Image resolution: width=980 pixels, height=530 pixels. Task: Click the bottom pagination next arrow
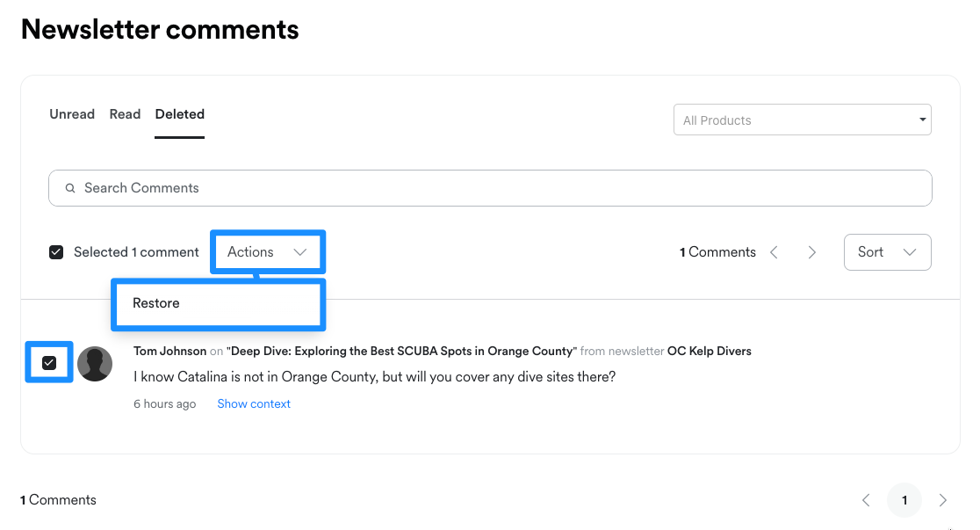[x=943, y=500]
